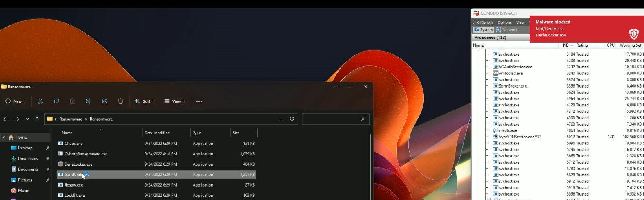Click the shield icon in Malware blocked alert
This screenshot has width=644, height=200.
[634, 34]
